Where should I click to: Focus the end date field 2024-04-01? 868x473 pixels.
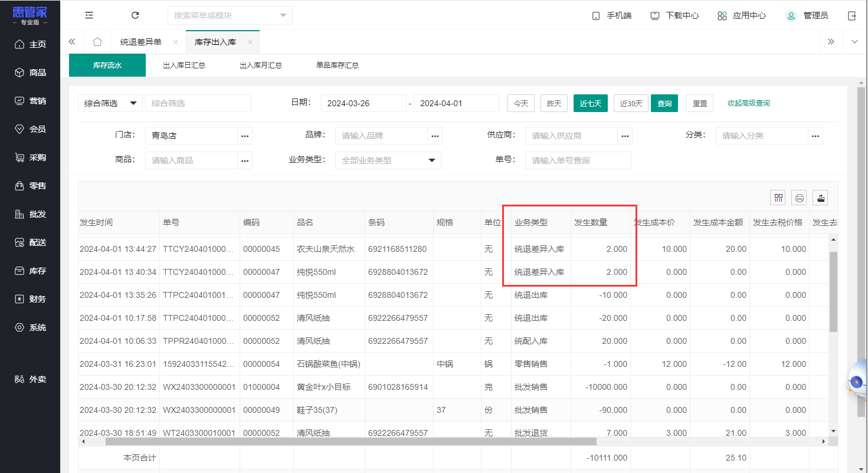pos(457,103)
